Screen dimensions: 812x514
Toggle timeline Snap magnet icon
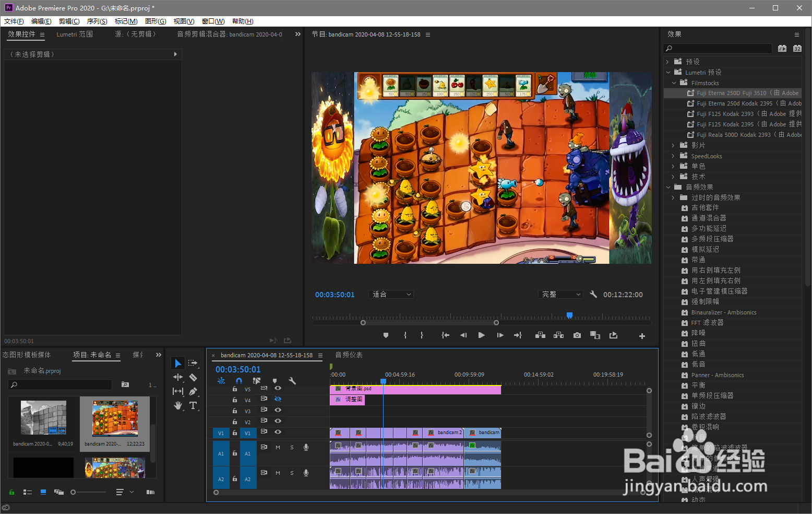239,381
